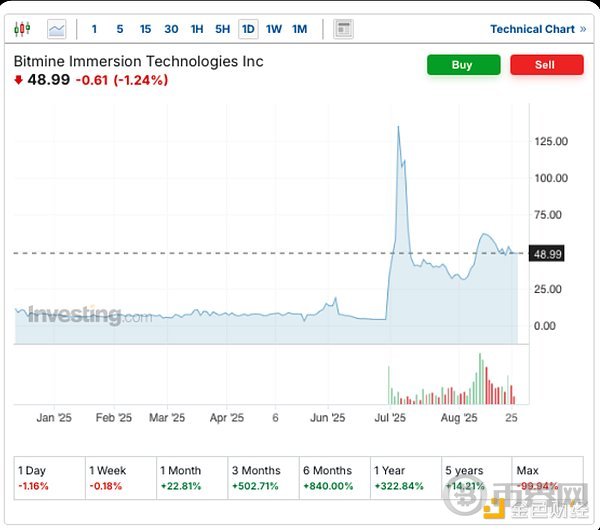Image resolution: width=600 pixels, height=530 pixels.
Task: Click the 125.00 price axis label
Action: click(551, 142)
